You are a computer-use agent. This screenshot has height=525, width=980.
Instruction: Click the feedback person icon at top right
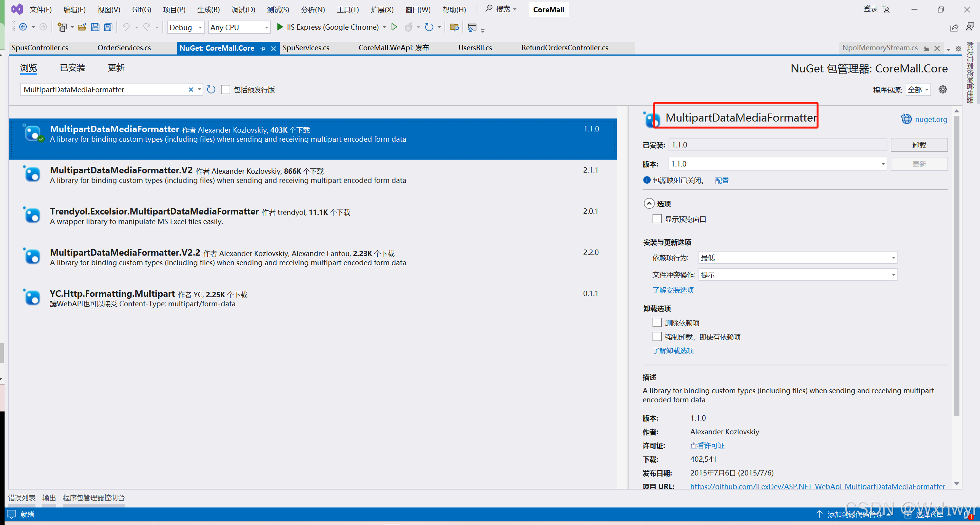coord(970,27)
